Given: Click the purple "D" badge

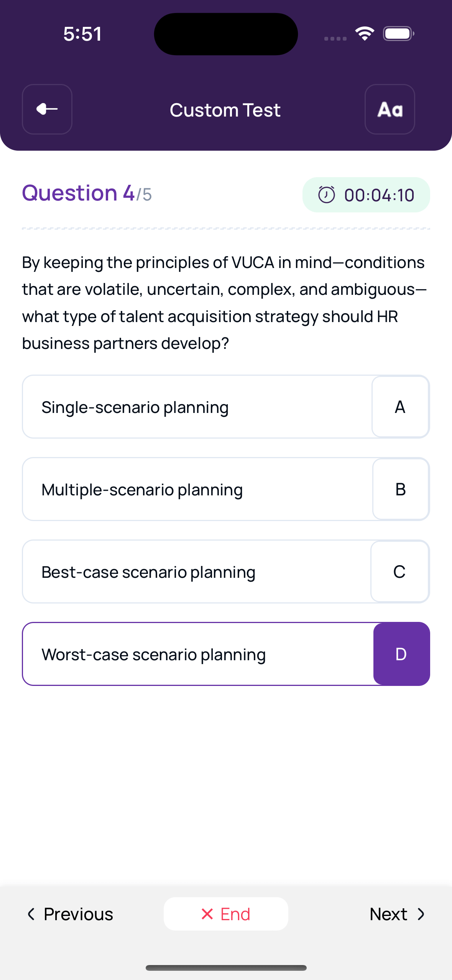Looking at the screenshot, I should point(401,654).
